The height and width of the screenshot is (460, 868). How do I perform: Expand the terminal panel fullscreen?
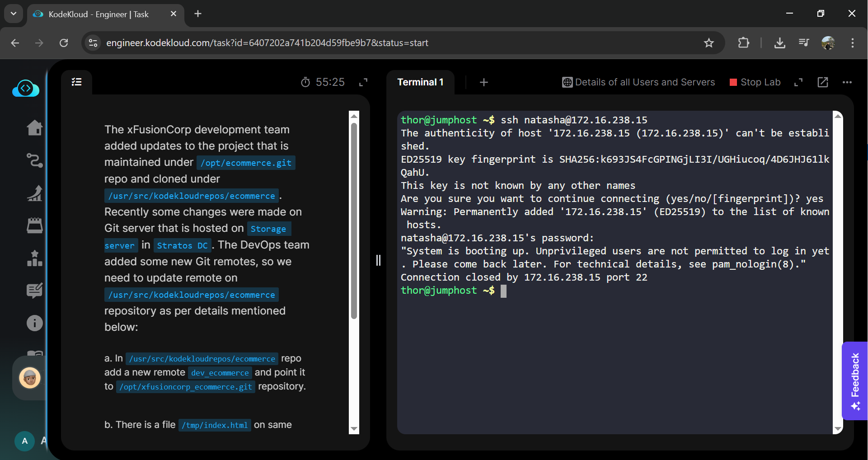(x=798, y=82)
